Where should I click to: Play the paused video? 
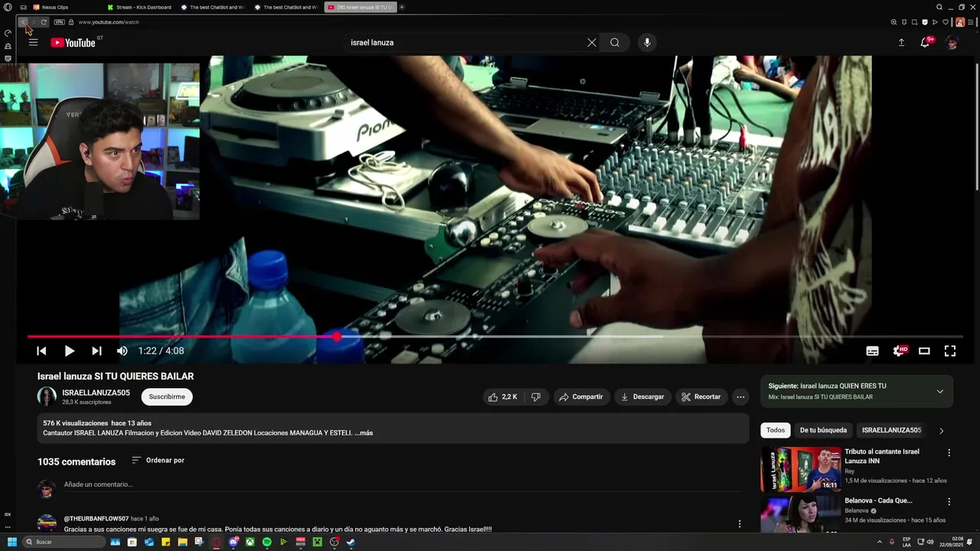point(69,350)
